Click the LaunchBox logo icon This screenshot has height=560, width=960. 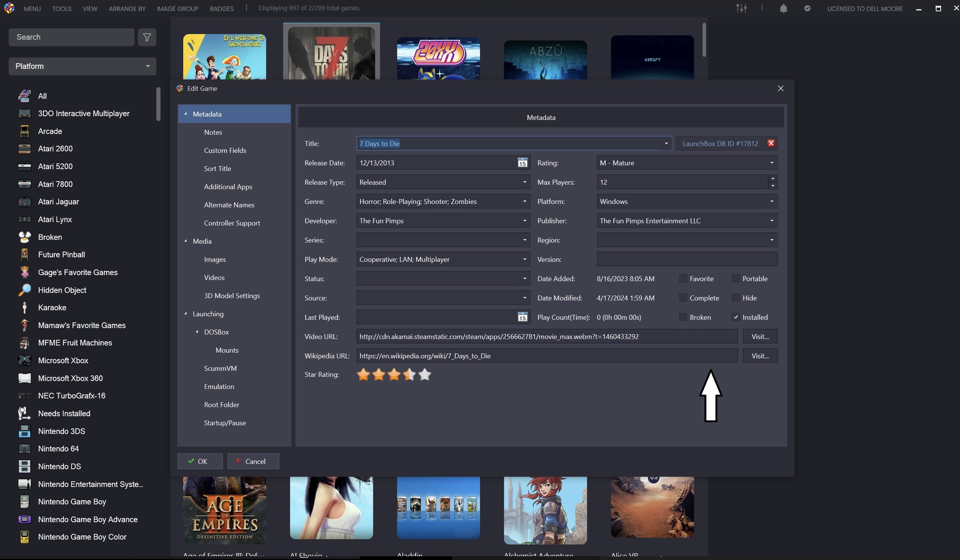pyautogui.click(x=9, y=8)
